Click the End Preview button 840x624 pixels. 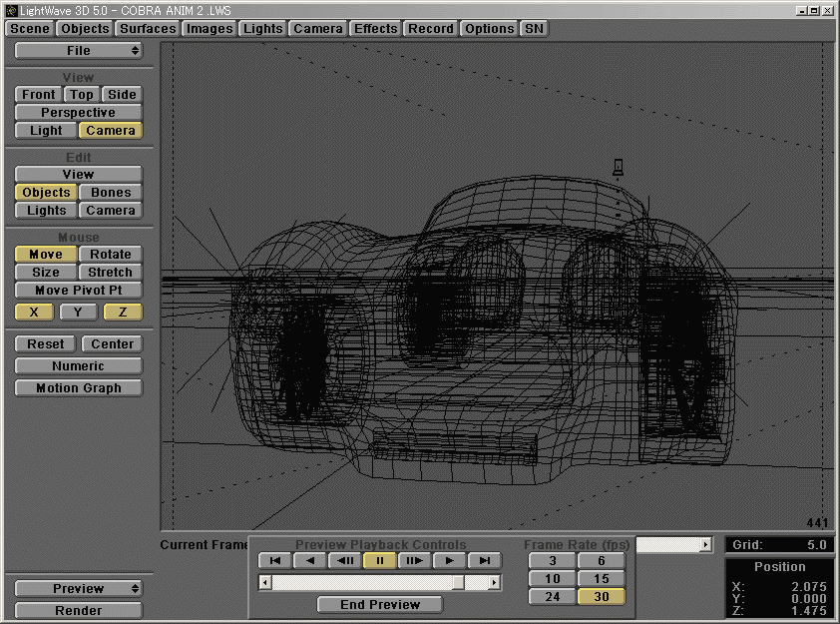[x=379, y=603]
